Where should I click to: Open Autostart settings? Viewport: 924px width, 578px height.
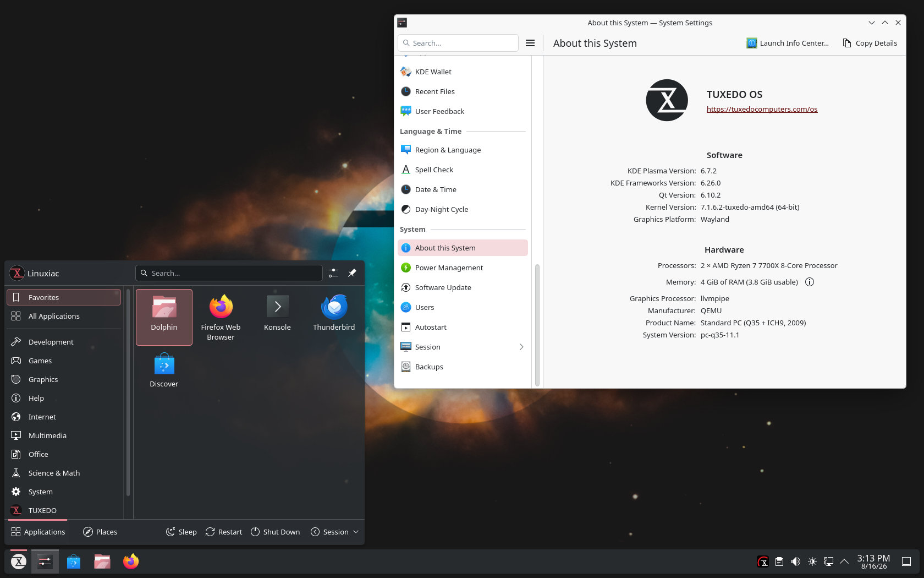click(463, 327)
